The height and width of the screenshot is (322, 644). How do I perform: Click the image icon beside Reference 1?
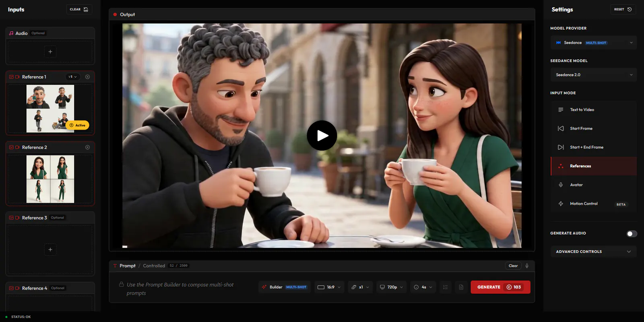coord(11,77)
